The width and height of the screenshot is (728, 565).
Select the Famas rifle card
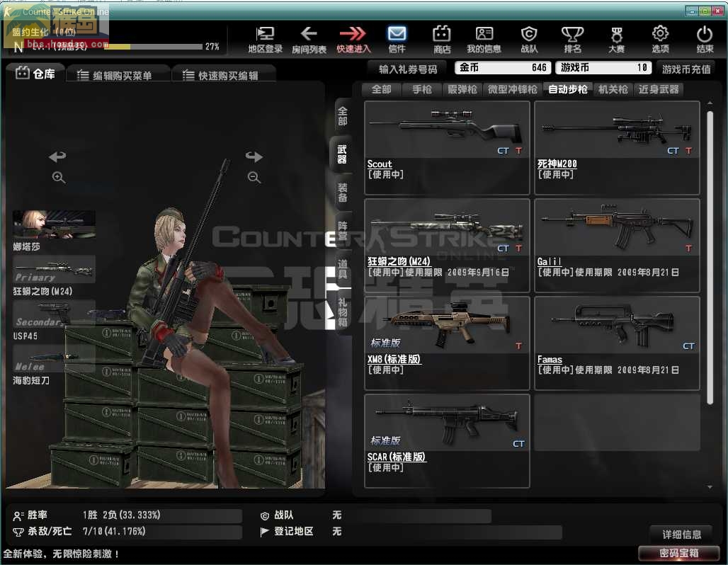coord(617,343)
